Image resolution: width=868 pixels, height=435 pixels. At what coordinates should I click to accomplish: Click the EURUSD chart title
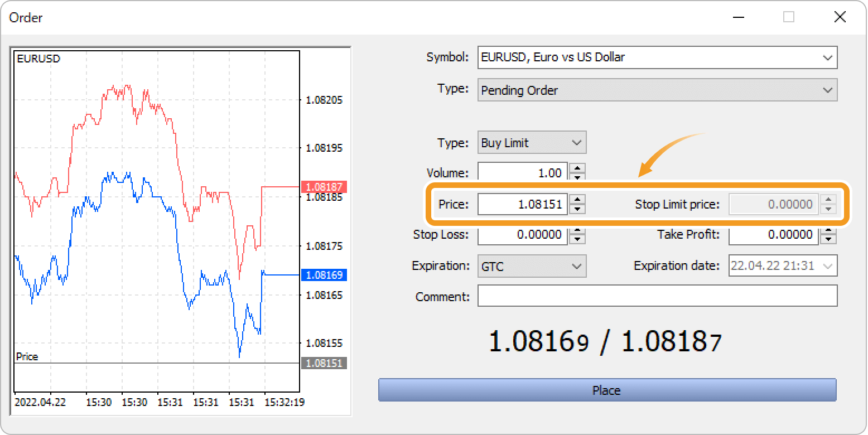[38, 59]
